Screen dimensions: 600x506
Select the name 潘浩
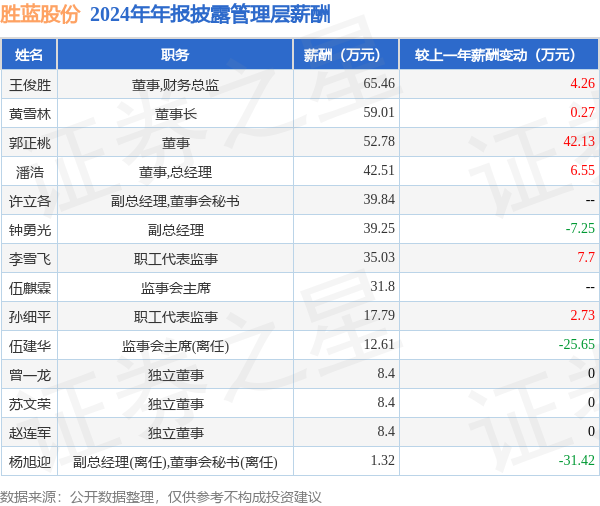(x=30, y=172)
